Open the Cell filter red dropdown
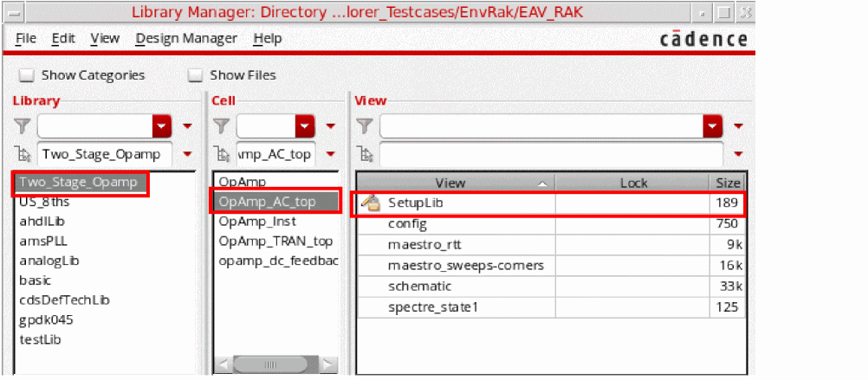This screenshot has height=380, width=868. [305, 126]
